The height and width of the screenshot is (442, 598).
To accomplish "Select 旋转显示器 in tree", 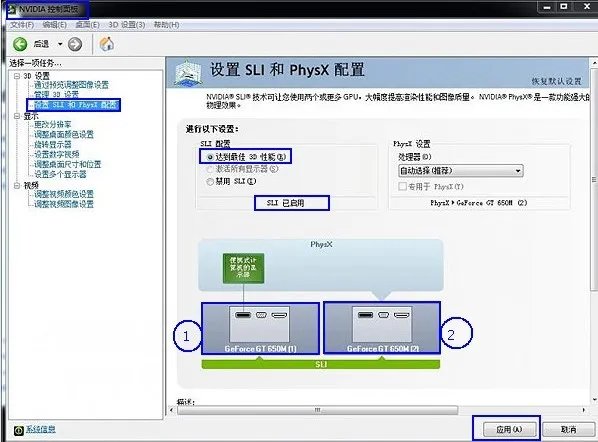I will [x=53, y=144].
